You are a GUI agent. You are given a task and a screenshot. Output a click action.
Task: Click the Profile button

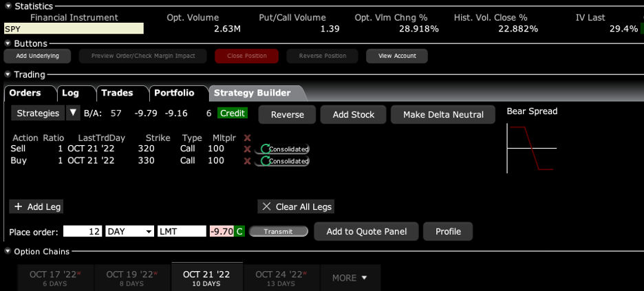click(448, 231)
